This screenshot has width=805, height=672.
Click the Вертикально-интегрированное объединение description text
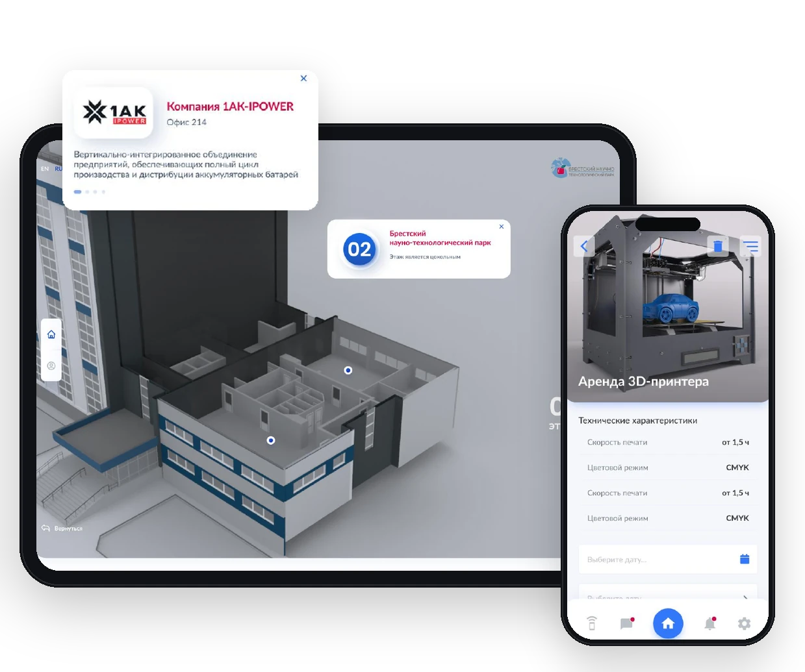tap(186, 164)
